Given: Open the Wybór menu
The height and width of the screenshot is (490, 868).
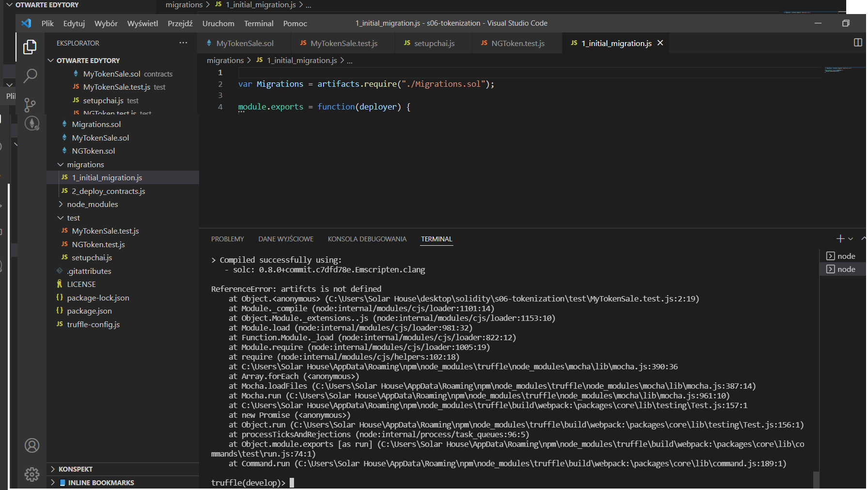Looking at the screenshot, I should tap(106, 23).
